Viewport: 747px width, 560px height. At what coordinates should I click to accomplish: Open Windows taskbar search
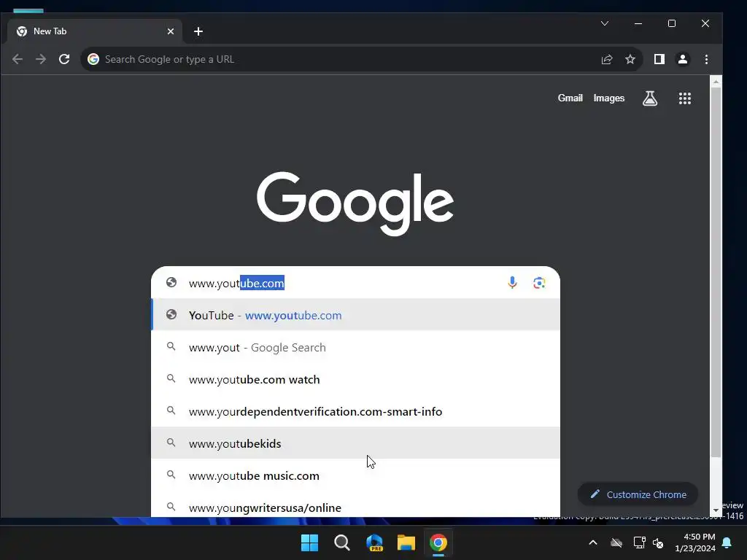(x=342, y=542)
